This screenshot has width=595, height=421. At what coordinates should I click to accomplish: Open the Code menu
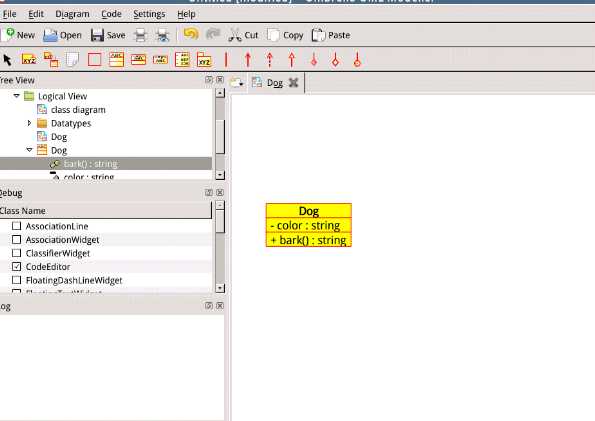tap(111, 14)
